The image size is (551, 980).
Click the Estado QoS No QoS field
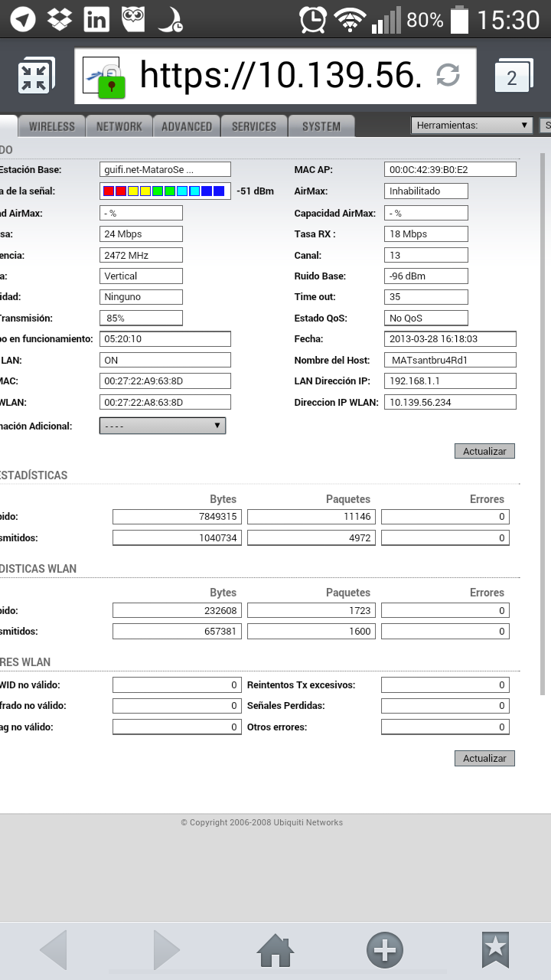click(x=426, y=318)
